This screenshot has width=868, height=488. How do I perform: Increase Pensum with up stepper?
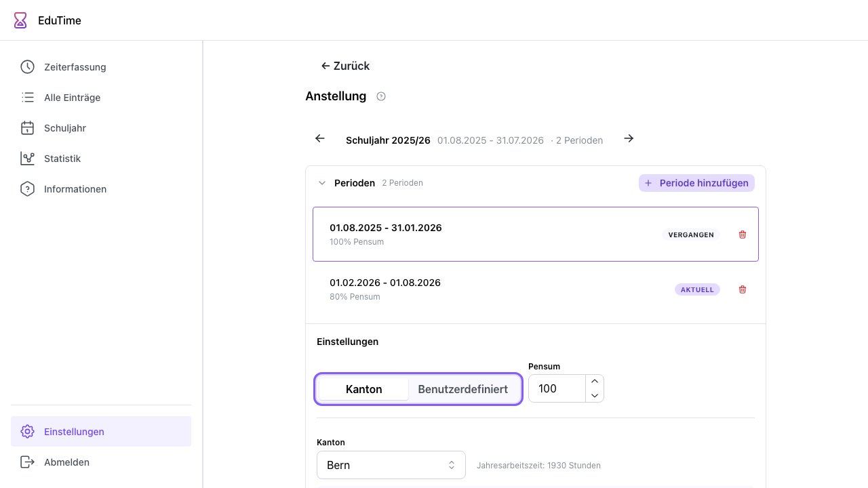pyautogui.click(x=595, y=382)
